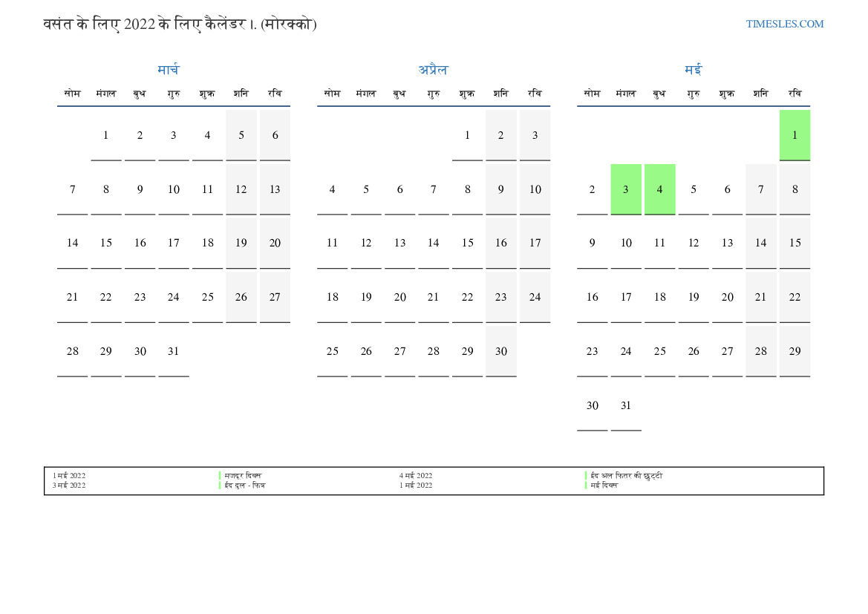Image resolution: width=868 pixels, height=614 pixels.
Task: Select date 12 in मार्च
Action: pyautogui.click(x=241, y=189)
